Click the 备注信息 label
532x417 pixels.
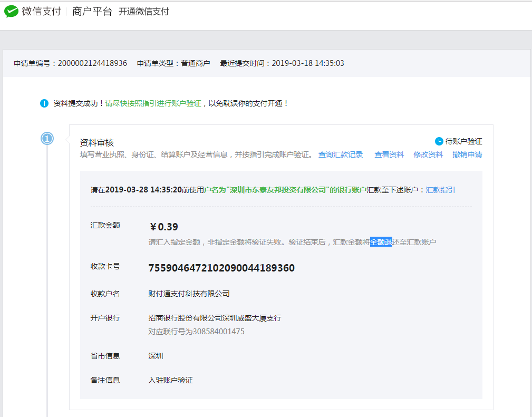(105, 380)
